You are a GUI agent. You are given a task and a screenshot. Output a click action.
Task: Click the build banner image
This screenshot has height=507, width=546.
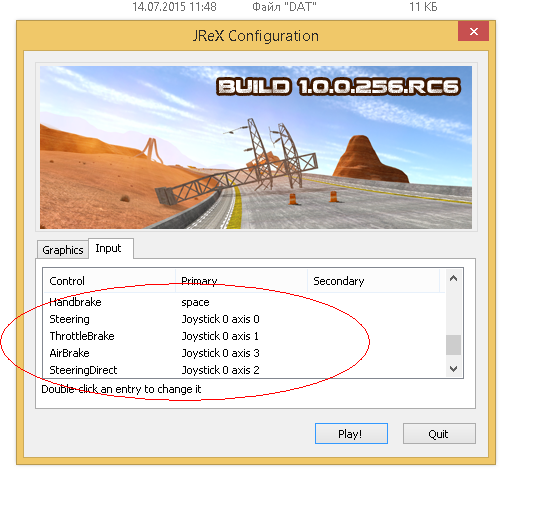point(256,147)
